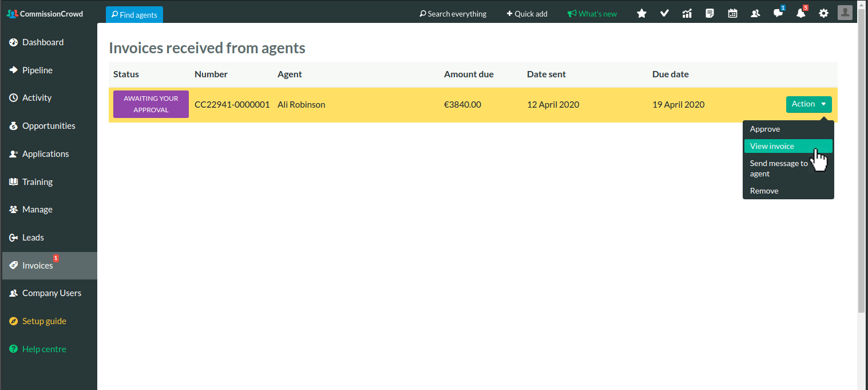The height and width of the screenshot is (390, 868).
Task: Open the settings gear icon
Action: pos(823,13)
